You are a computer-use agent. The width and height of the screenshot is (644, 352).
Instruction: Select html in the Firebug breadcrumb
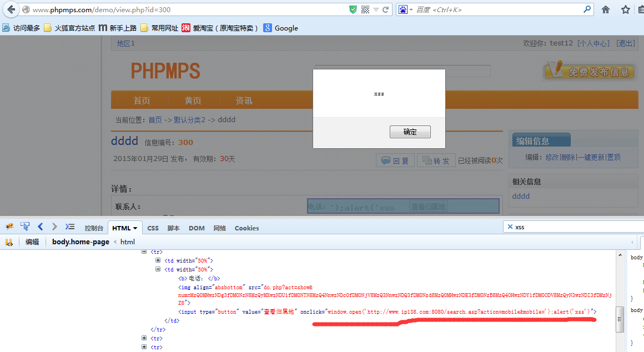click(x=127, y=242)
